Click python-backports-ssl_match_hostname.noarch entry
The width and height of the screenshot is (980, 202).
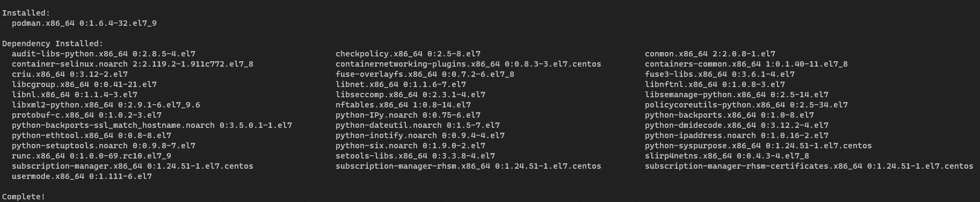(x=152, y=125)
